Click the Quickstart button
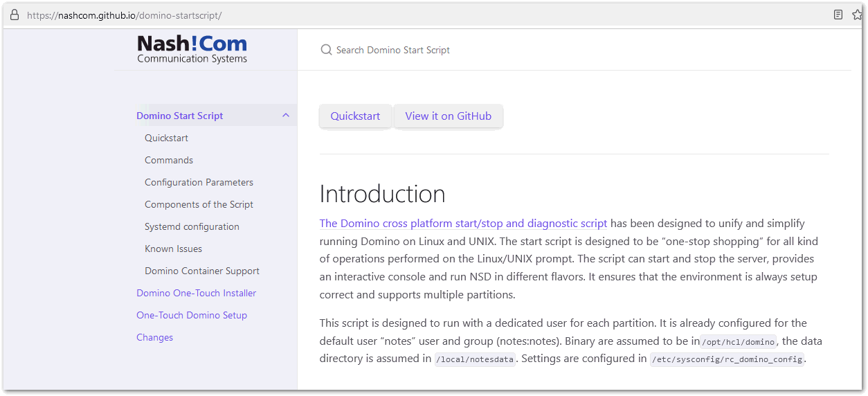This screenshot has height=396, width=868. pyautogui.click(x=355, y=116)
